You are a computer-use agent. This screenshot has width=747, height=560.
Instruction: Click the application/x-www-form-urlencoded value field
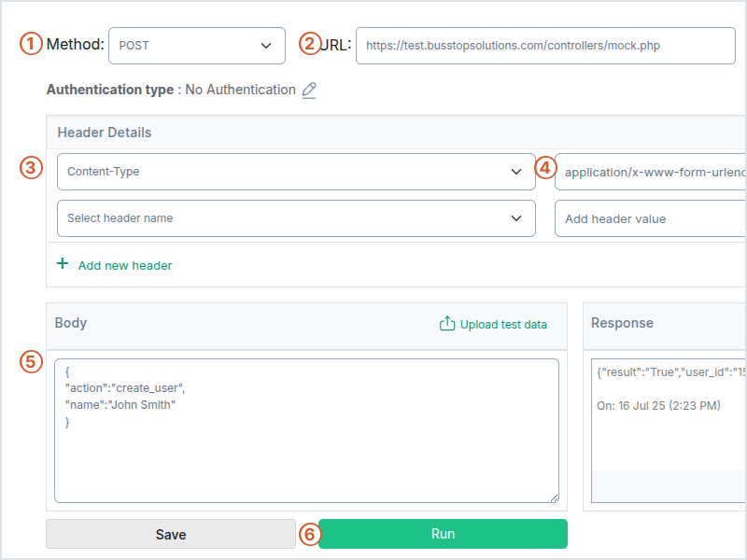pos(649,172)
